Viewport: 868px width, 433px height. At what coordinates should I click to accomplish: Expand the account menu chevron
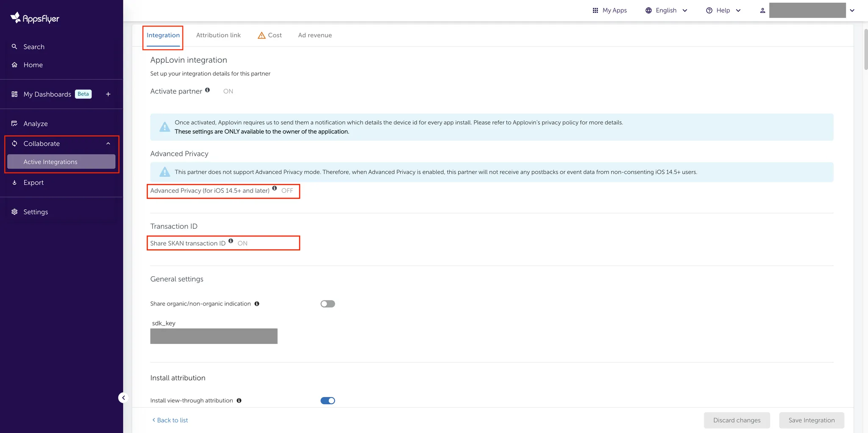tap(852, 10)
